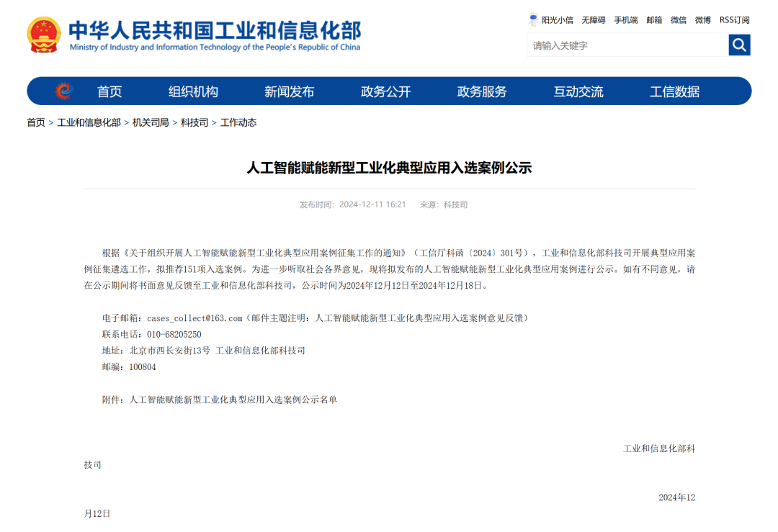Click the English ministry name subtitle
778x532 pixels.
coord(215,47)
